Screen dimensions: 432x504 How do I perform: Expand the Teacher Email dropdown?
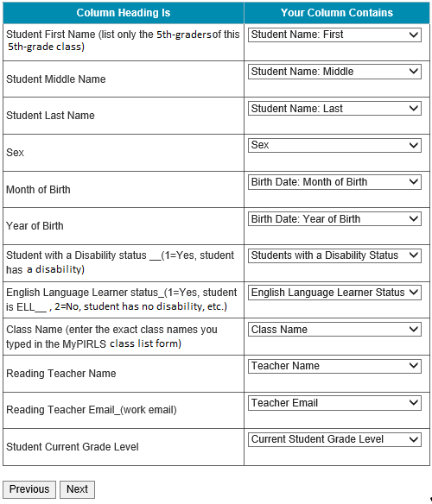click(x=334, y=403)
